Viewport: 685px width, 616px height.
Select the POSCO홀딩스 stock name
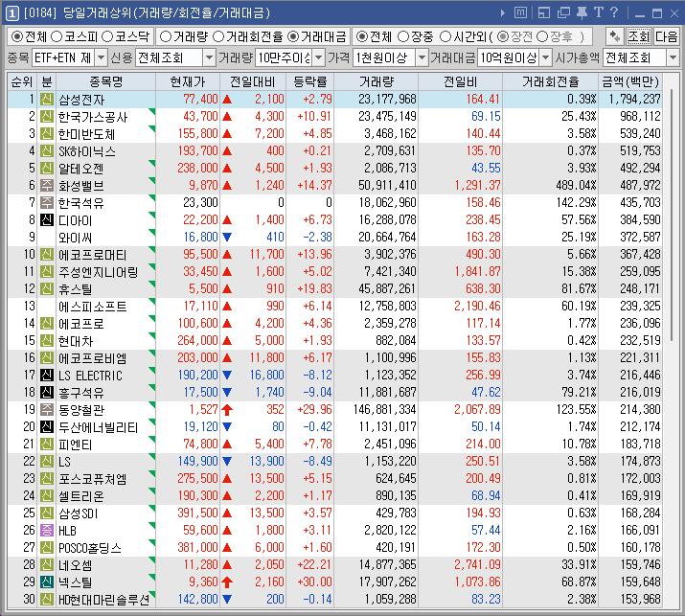[x=89, y=547]
